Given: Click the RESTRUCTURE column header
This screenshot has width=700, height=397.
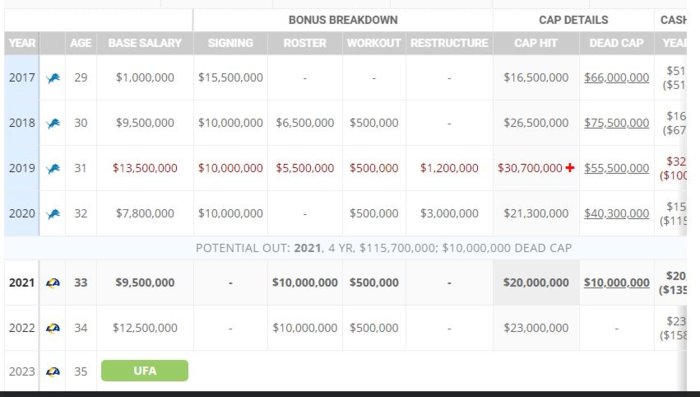Looking at the screenshot, I should click(x=449, y=43).
